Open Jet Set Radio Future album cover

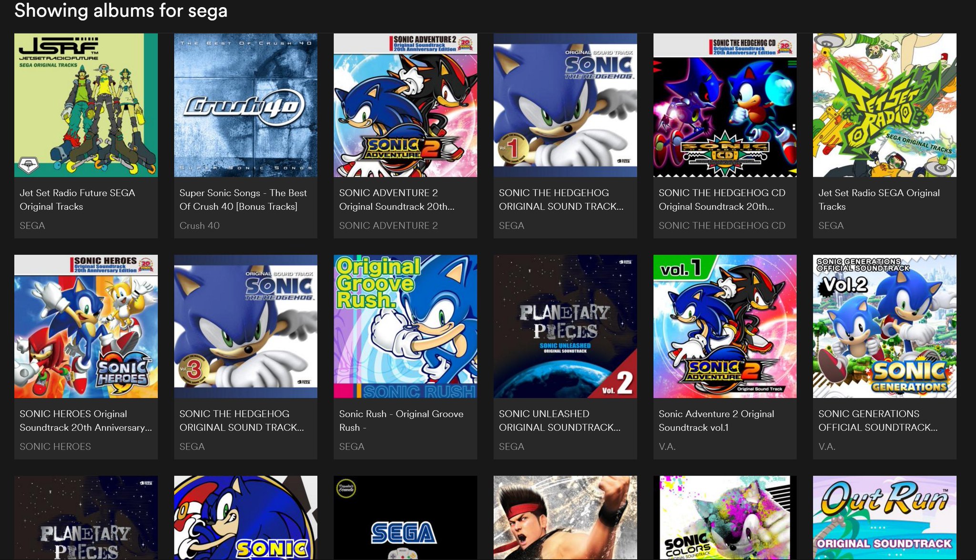coord(86,105)
